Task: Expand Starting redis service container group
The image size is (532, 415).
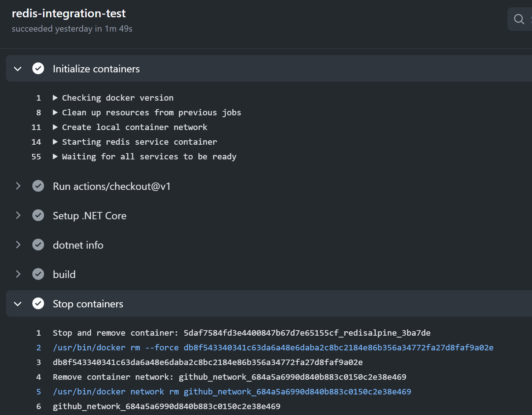Action: pyautogui.click(x=55, y=142)
